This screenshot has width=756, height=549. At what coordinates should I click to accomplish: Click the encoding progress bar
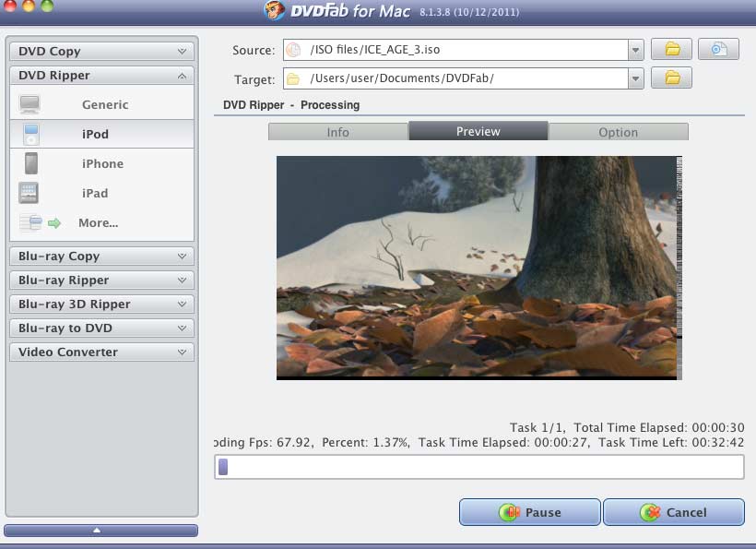(x=478, y=467)
